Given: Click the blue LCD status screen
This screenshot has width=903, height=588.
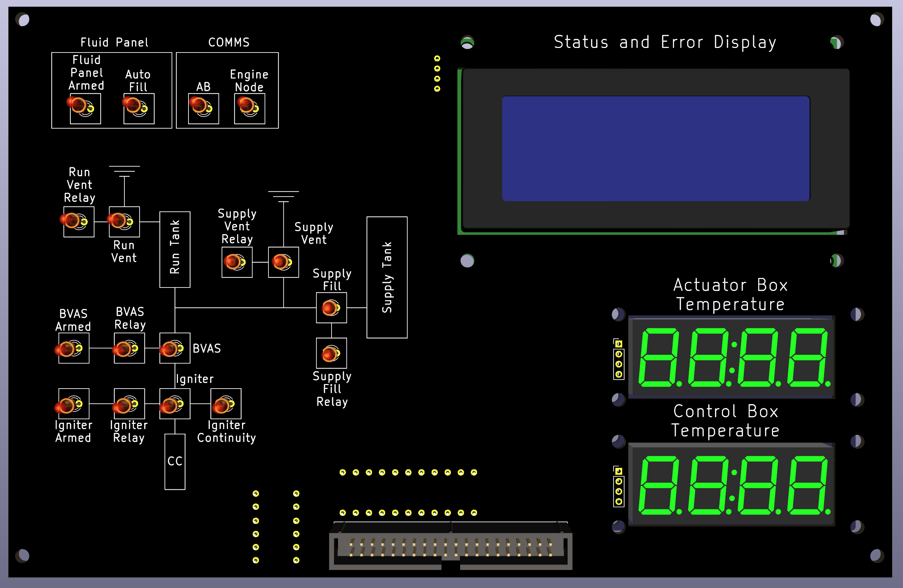Looking at the screenshot, I should coord(656,148).
